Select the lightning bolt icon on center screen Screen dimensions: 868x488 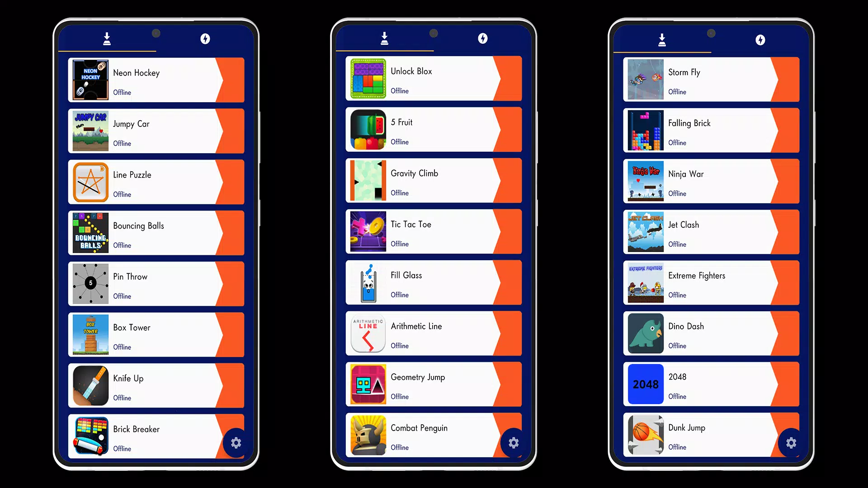point(483,38)
